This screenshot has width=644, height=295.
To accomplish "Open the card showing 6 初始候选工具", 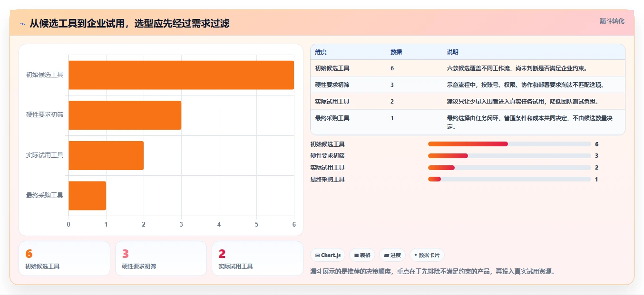I will click(64, 258).
